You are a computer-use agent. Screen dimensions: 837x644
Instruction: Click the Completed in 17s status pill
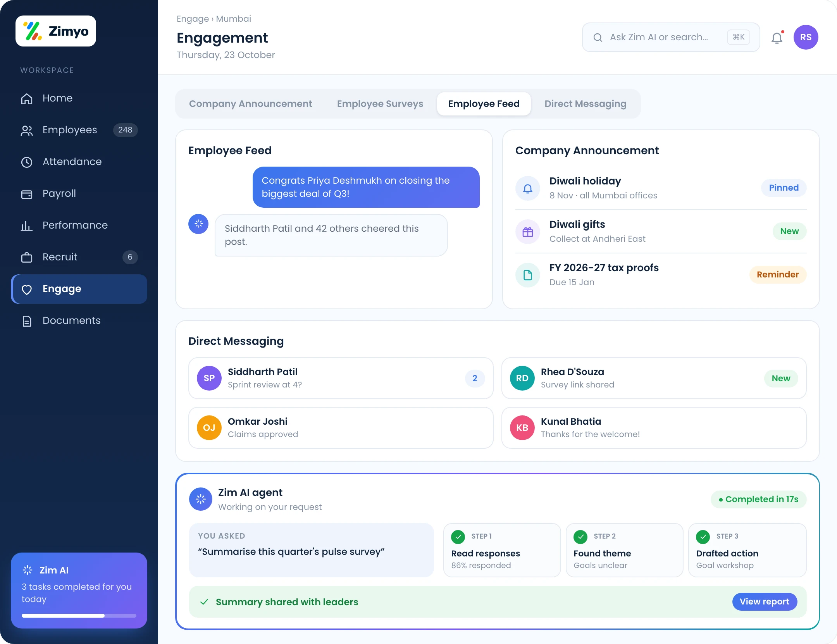758,499
